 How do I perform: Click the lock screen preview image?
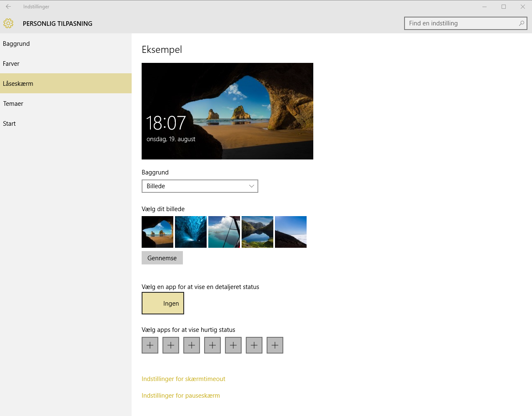[227, 111]
